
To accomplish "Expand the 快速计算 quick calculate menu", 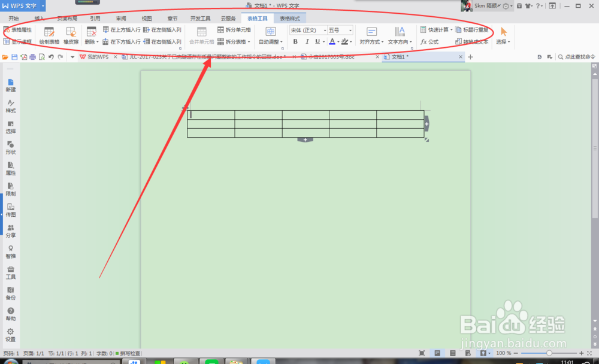I will pos(436,30).
